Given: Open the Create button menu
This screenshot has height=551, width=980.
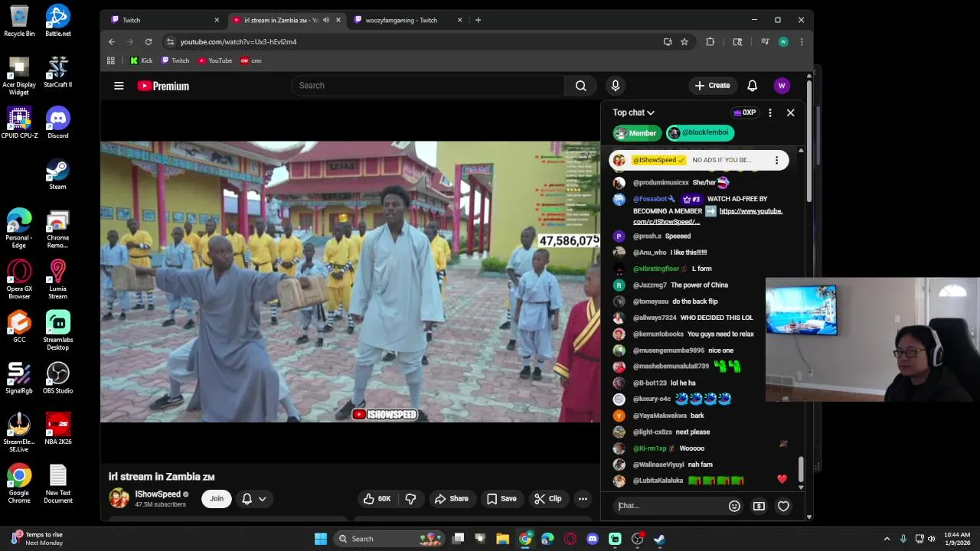Looking at the screenshot, I should (712, 86).
